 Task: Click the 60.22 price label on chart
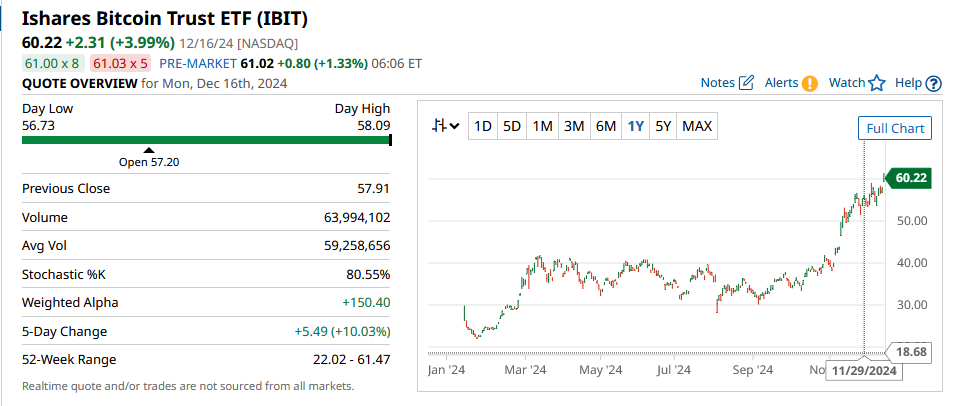911,178
